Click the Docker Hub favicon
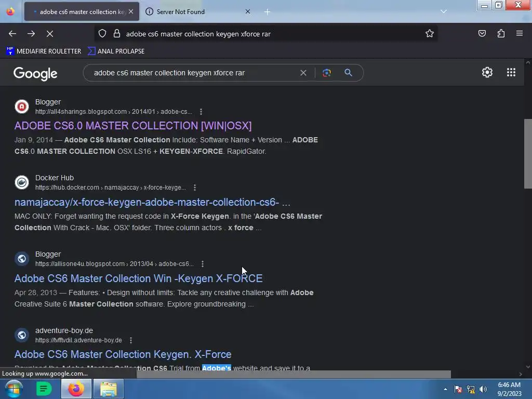 point(22,182)
